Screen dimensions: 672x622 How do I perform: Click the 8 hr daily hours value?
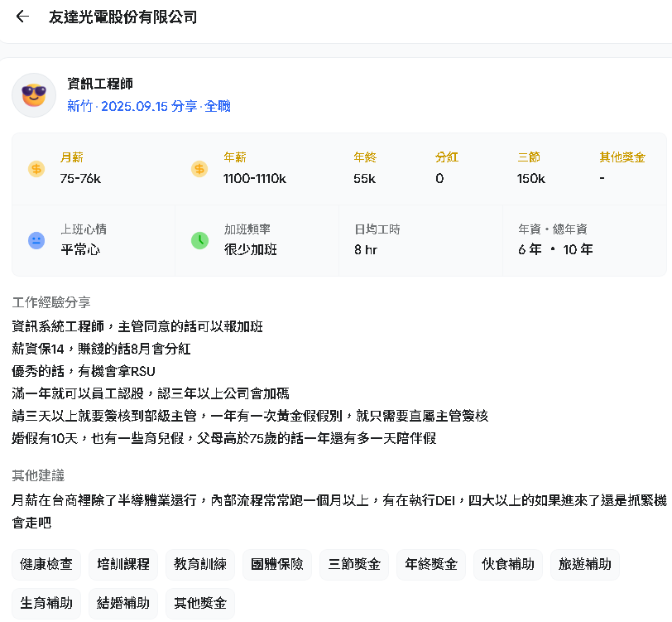[x=366, y=249]
